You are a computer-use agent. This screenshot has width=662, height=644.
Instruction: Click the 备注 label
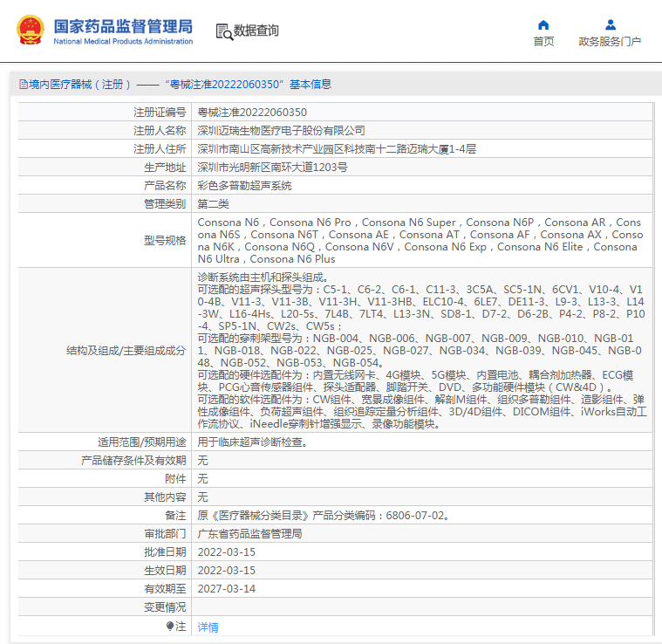175,515
